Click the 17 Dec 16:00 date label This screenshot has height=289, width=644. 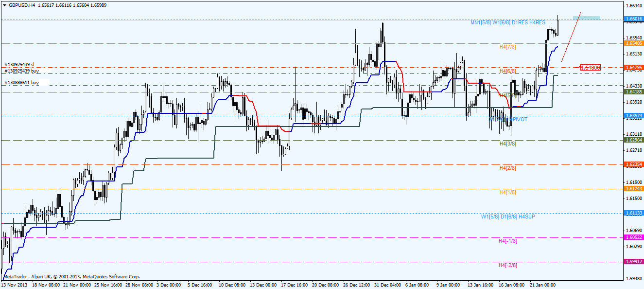click(295, 285)
